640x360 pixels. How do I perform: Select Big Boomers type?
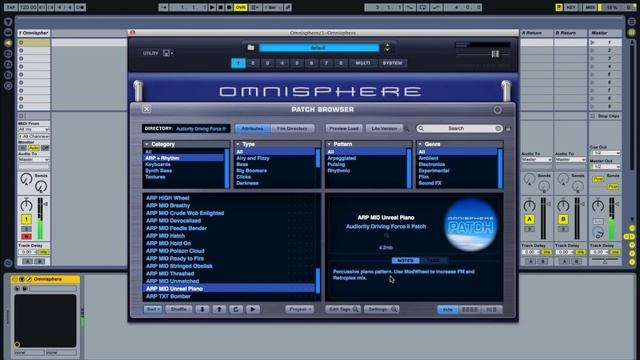click(251, 171)
